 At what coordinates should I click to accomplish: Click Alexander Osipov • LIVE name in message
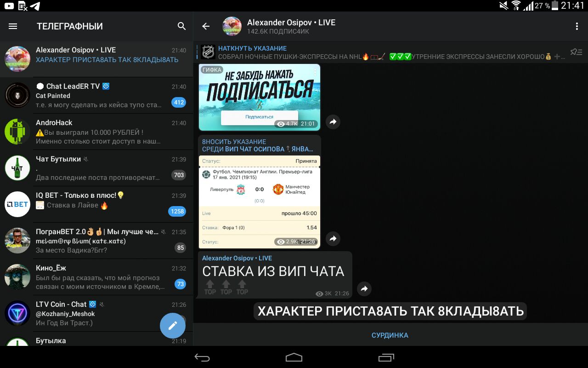coord(237,258)
